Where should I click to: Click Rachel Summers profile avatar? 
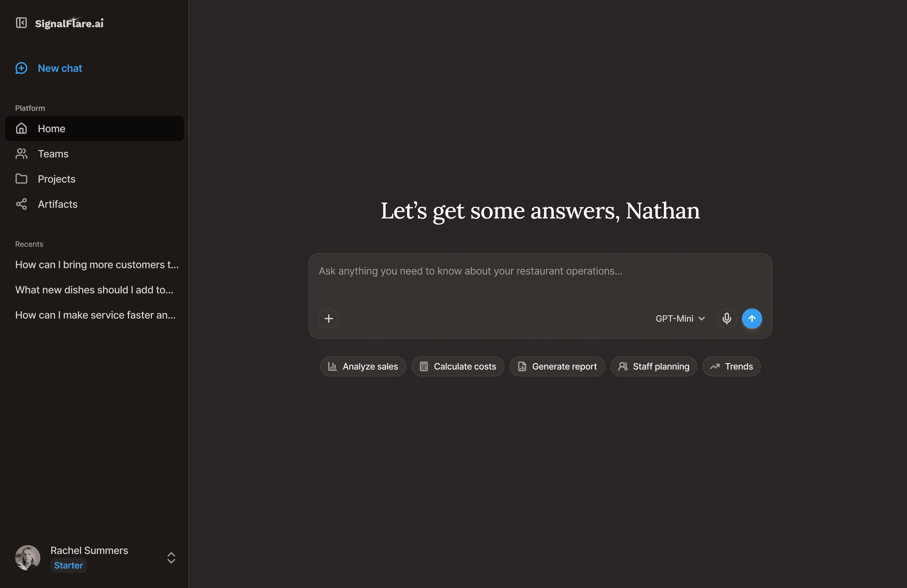[x=28, y=558]
